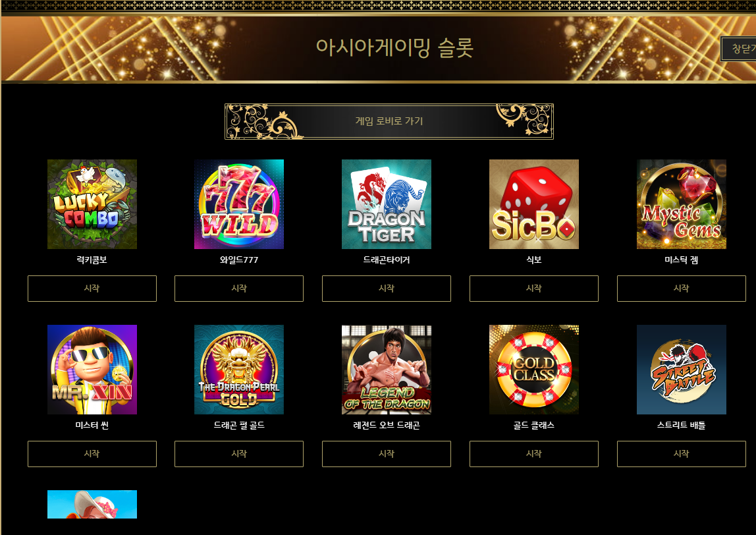756x535 pixels.
Task: Close the window with 창닫기 button
Action: click(x=739, y=49)
